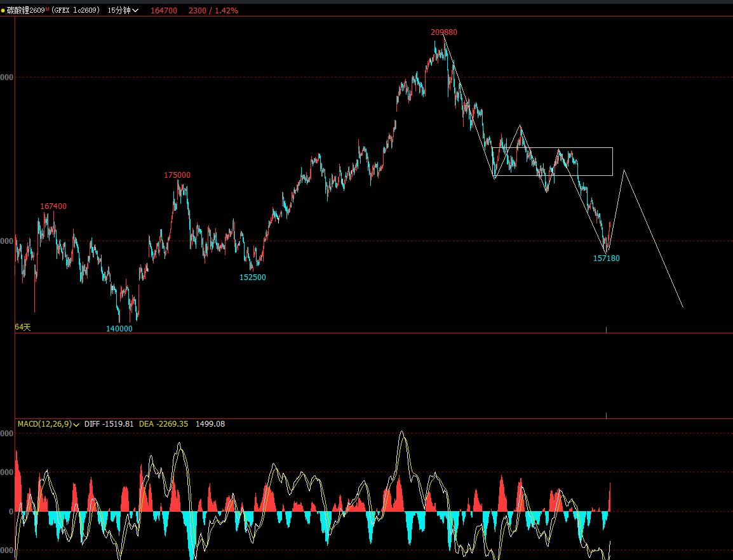This screenshot has width=733, height=560.
Task: Click the peak price label 209880
Action: (444, 32)
